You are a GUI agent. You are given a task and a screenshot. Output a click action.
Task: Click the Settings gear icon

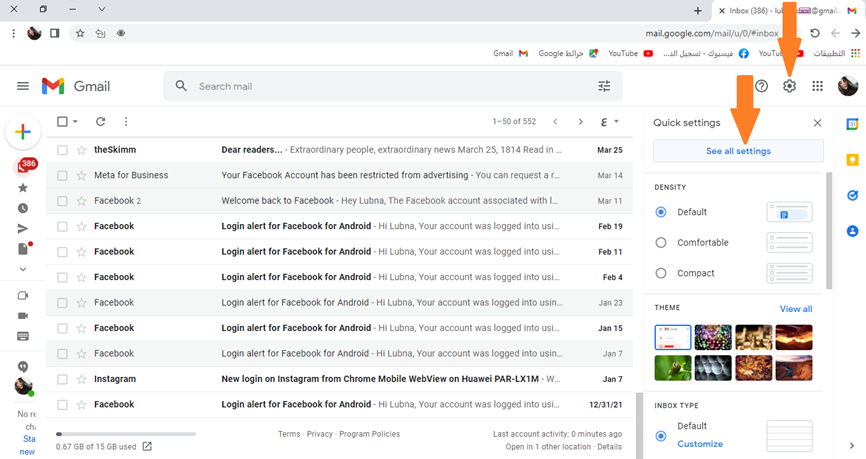[789, 86]
